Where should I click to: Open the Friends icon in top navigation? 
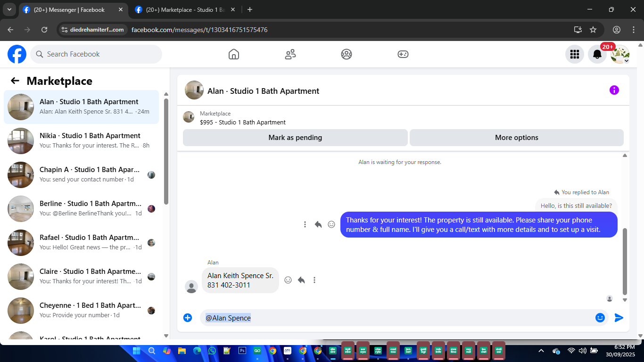290,54
